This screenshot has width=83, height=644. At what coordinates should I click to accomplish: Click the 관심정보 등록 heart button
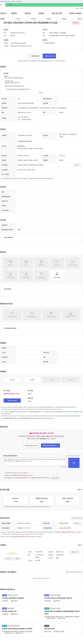[34, 56]
